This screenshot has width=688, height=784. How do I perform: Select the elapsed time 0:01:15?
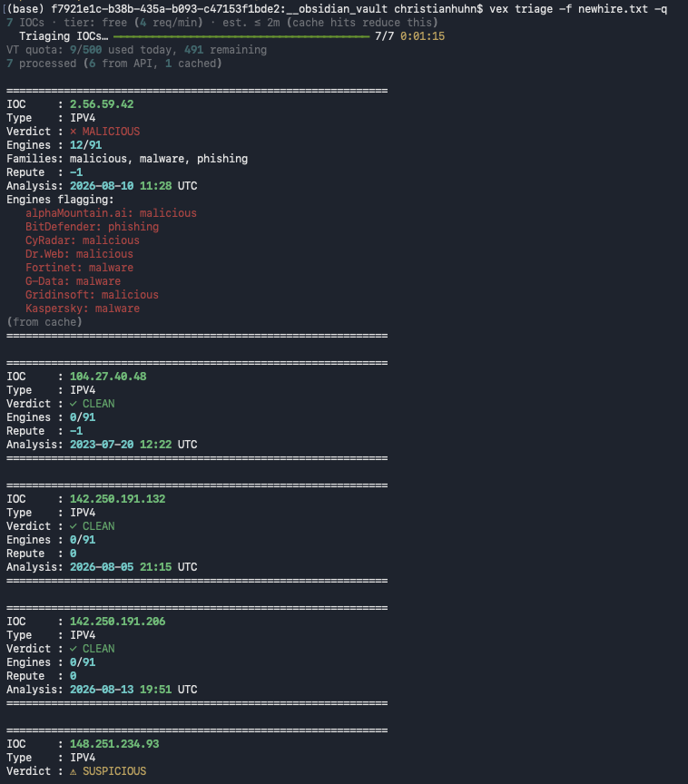coord(422,36)
